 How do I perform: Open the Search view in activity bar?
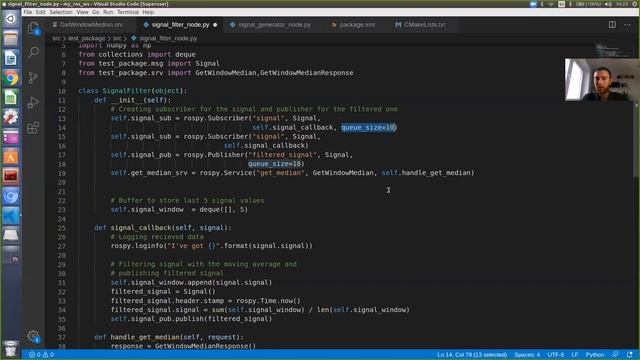33,52
